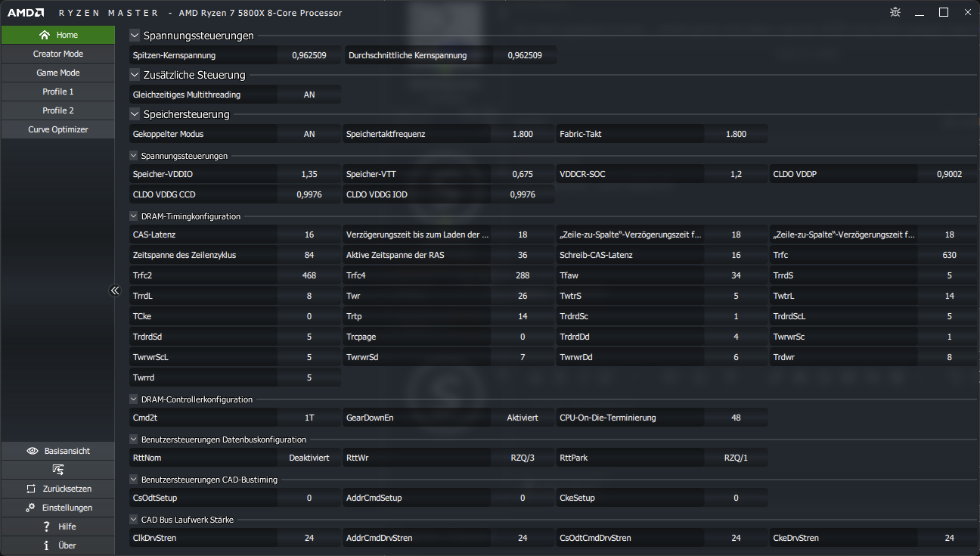Click the Zurücksetzen reset icon
This screenshot has width=980, height=556.
point(30,489)
